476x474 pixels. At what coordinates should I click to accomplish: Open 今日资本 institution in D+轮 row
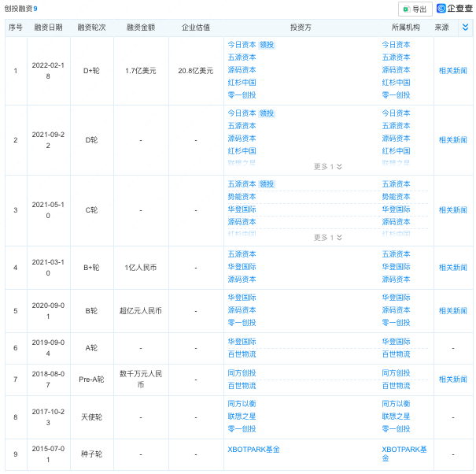(396, 45)
